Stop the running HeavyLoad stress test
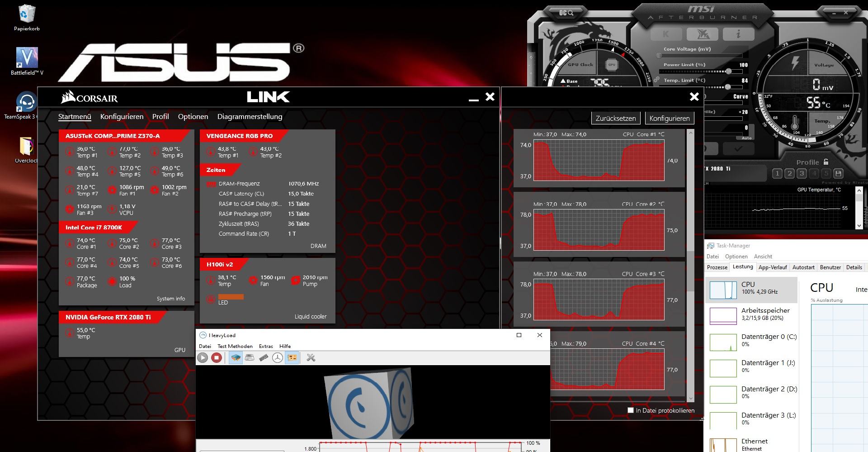Screen dimensions: 868x452 click(x=217, y=358)
